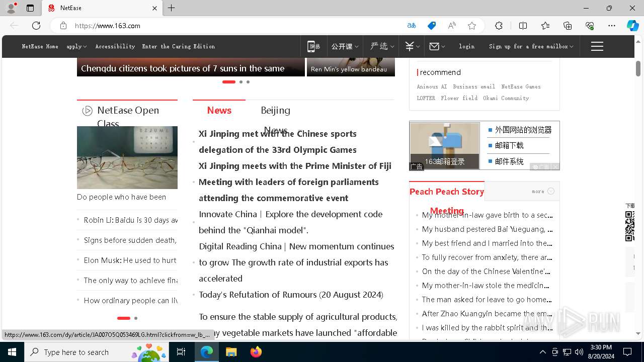
Task: Click the more link in story panel
Action: click(543, 191)
